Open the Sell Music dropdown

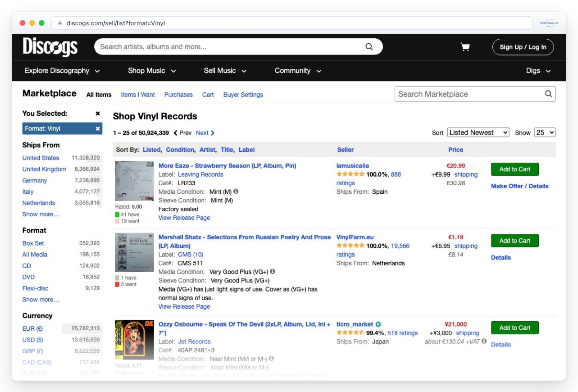[x=225, y=71]
